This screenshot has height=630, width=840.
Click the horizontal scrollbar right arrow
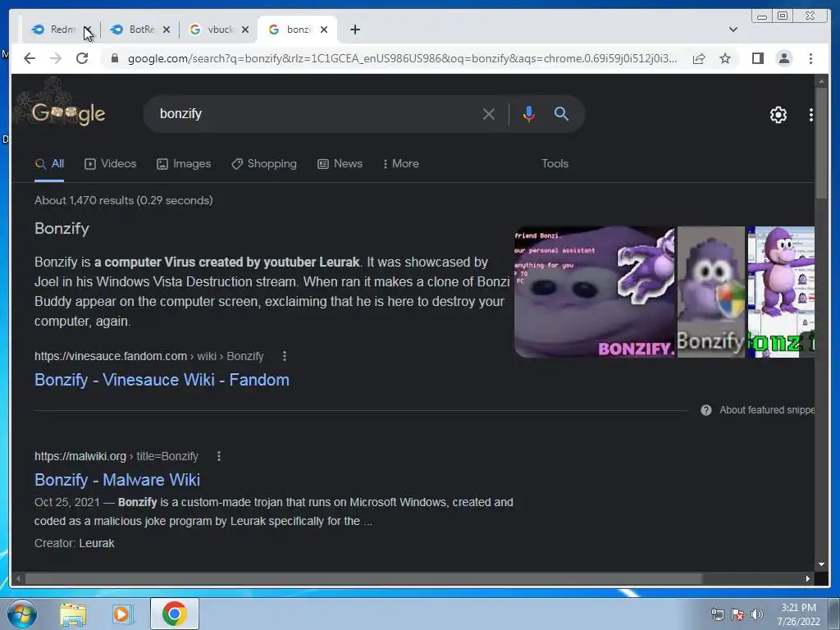click(808, 578)
